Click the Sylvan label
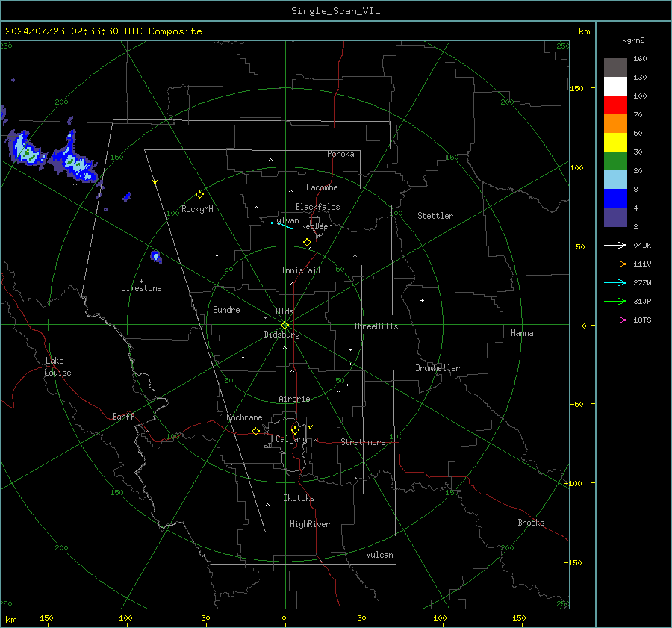Image resolution: width=672 pixels, height=628 pixels. pyautogui.click(x=285, y=220)
